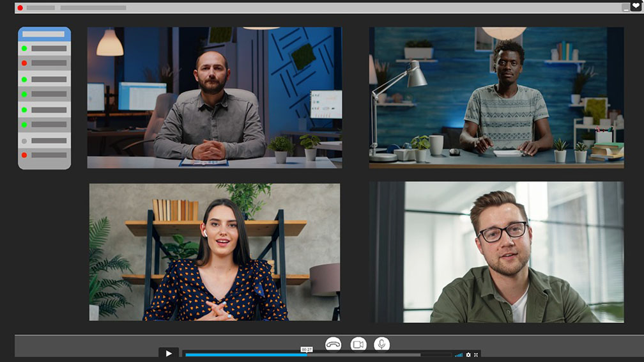Select the upper participant with a red status dot
This screenshot has height=362, width=644.
click(44, 63)
